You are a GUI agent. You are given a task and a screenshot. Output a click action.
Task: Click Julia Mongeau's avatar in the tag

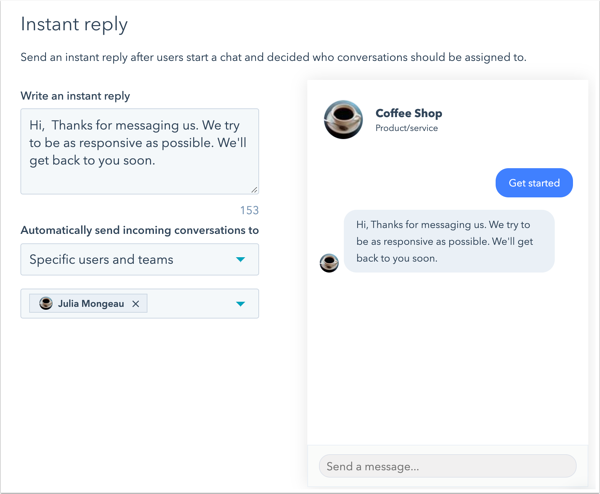tap(46, 304)
